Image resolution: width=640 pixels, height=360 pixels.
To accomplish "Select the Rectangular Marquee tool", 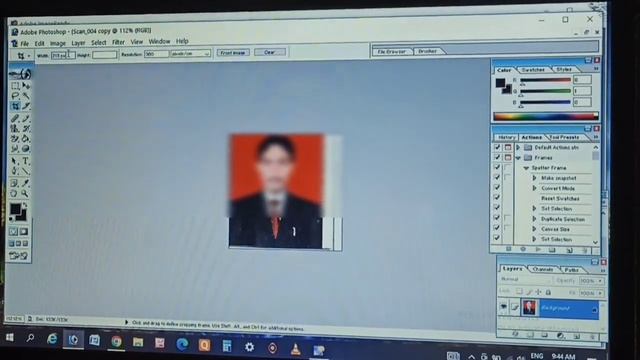I will pos(15,86).
